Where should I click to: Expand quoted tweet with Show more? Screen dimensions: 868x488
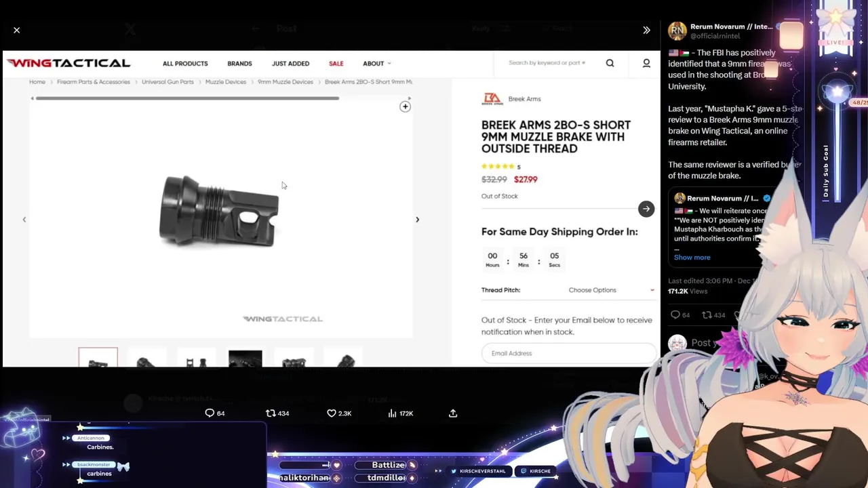(x=692, y=258)
